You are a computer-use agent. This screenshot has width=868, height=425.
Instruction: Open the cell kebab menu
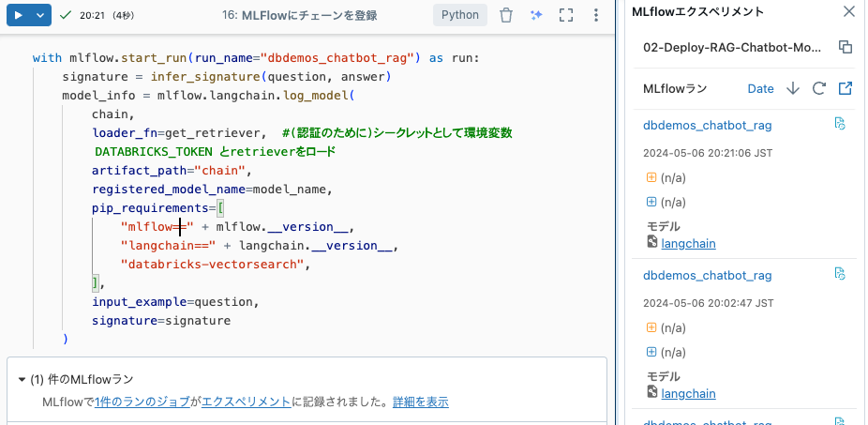pyautogui.click(x=595, y=15)
